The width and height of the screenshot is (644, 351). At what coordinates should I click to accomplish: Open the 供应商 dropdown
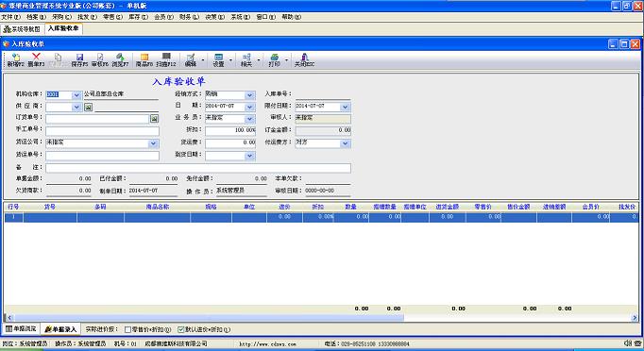(x=76, y=108)
